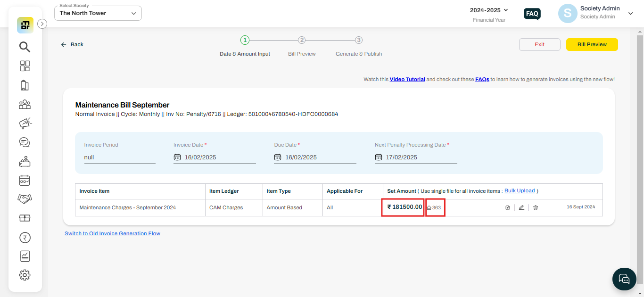Click the building icon in sidebar
Screen dimensions: 644x297
[x=25, y=85]
